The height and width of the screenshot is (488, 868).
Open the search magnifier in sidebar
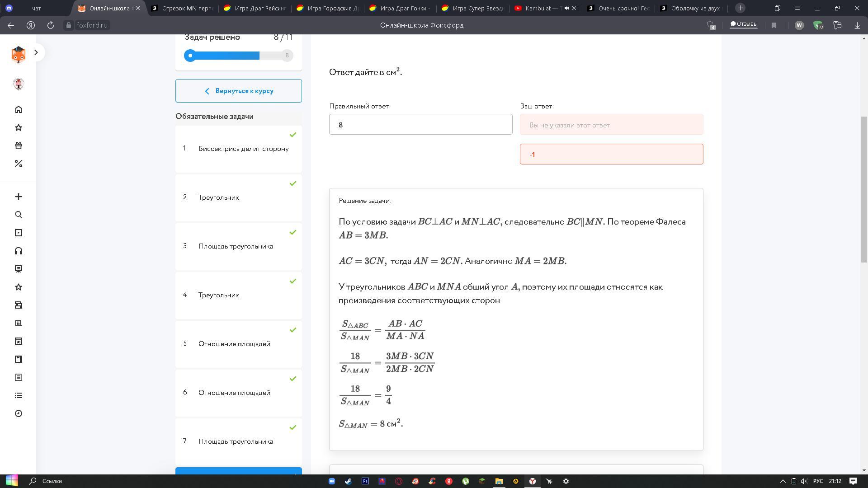[19, 215]
